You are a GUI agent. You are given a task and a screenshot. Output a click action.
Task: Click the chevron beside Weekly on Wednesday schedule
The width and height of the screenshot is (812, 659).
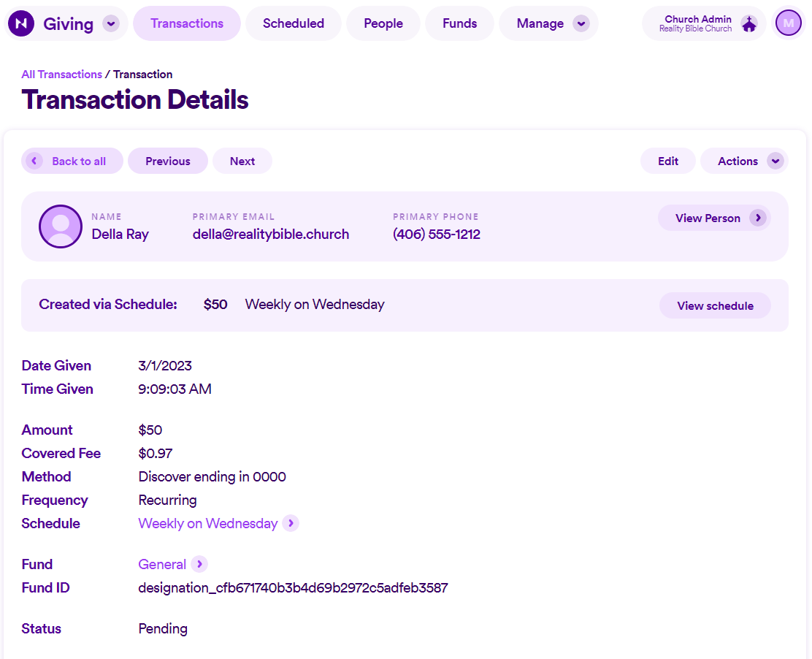point(291,523)
